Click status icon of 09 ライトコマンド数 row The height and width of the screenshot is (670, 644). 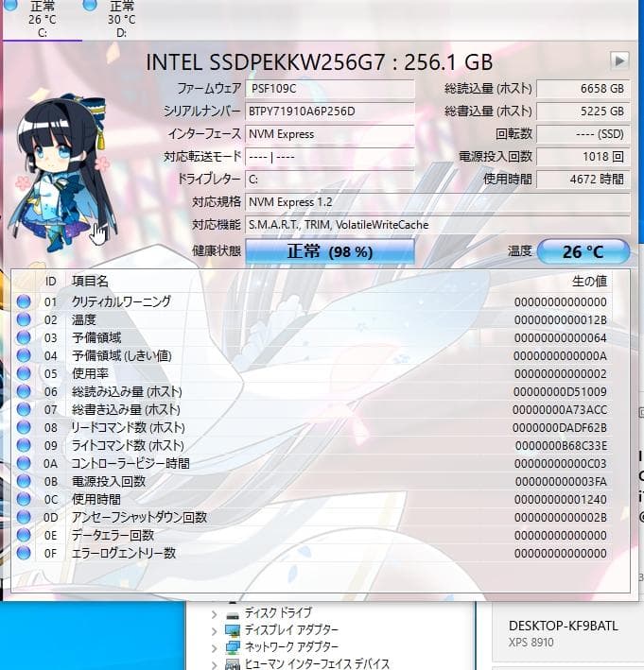click(24, 445)
